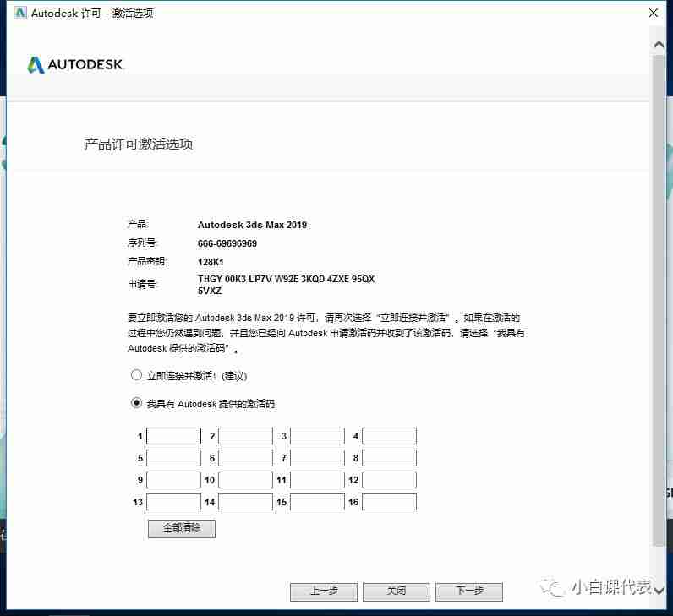The height and width of the screenshot is (616, 673).
Task: Click the '产品密钥' label
Action: click(147, 261)
